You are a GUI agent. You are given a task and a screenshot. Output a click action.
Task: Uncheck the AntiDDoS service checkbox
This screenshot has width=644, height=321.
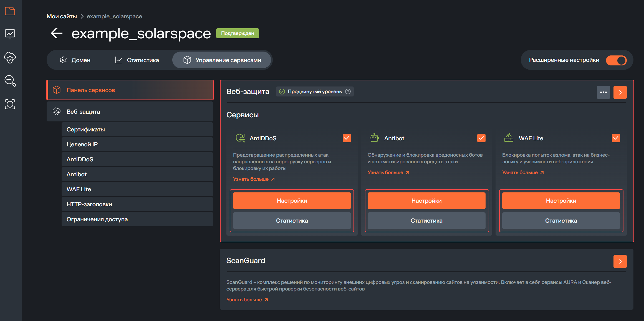click(347, 138)
